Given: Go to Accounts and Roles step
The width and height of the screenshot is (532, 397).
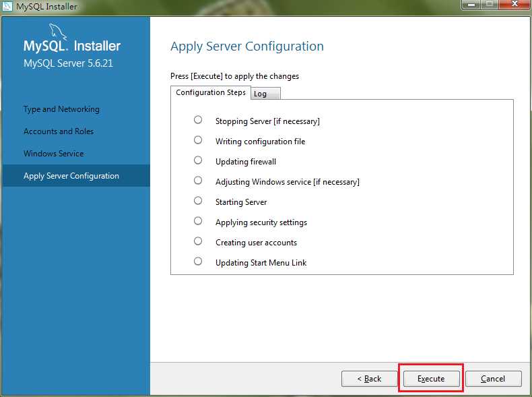Looking at the screenshot, I should [59, 131].
